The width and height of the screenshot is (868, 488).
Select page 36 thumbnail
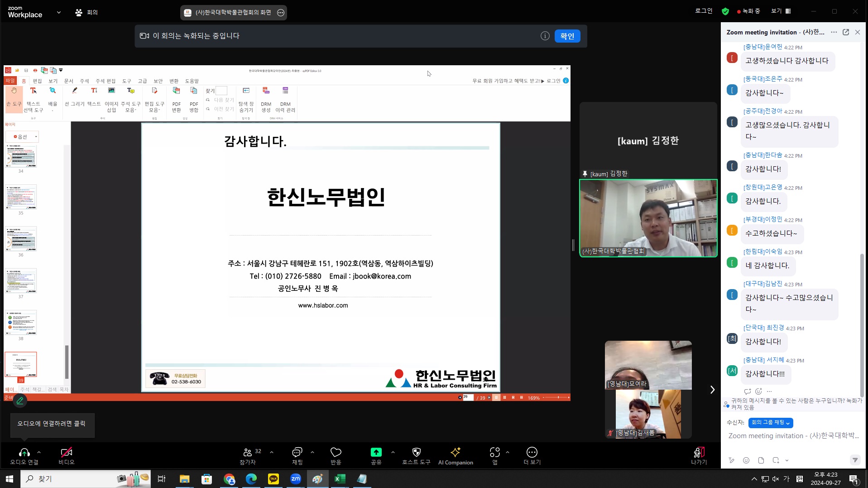click(21, 239)
